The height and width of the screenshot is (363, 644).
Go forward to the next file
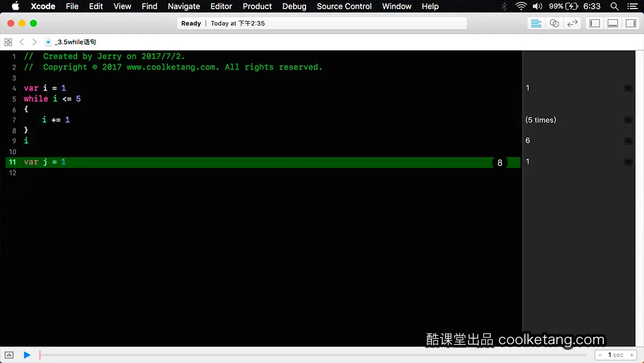click(x=35, y=42)
